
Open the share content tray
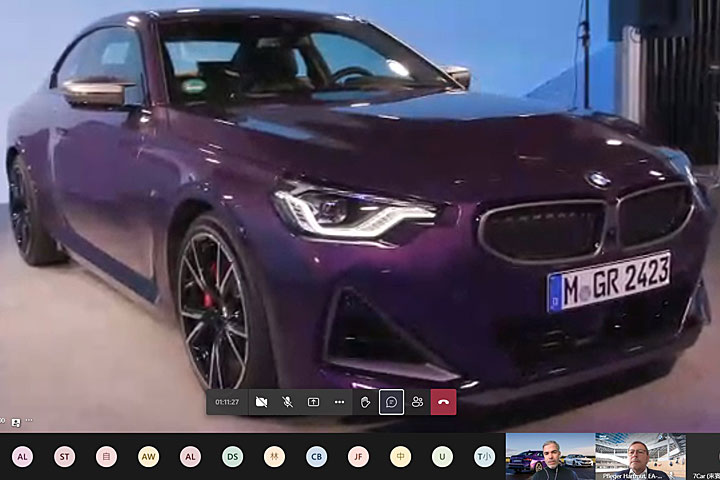click(x=313, y=402)
